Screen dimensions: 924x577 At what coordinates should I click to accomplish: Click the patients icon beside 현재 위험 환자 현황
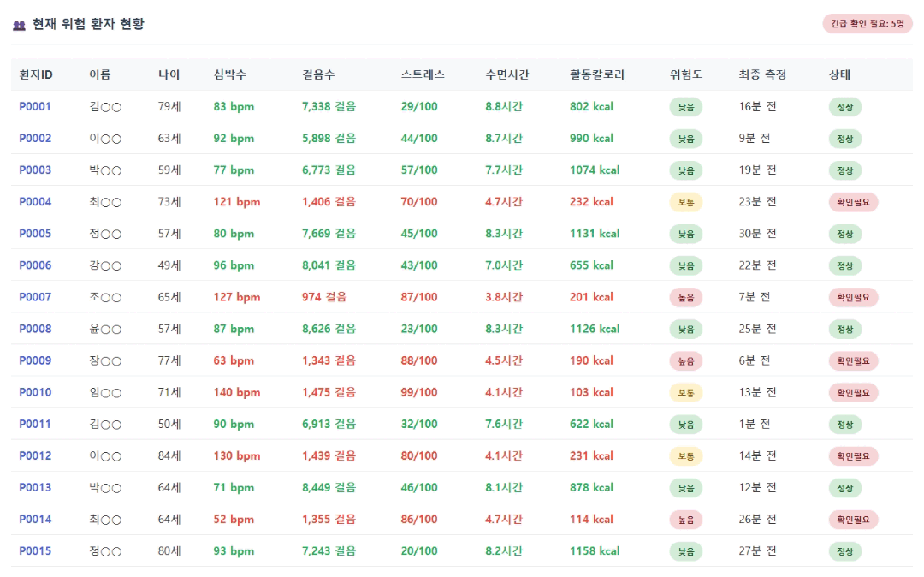click(19, 25)
